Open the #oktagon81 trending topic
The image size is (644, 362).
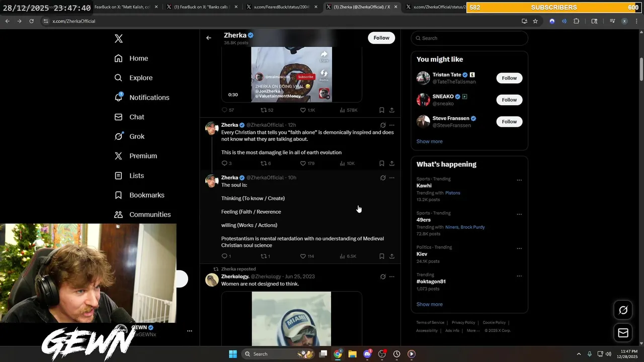431,282
